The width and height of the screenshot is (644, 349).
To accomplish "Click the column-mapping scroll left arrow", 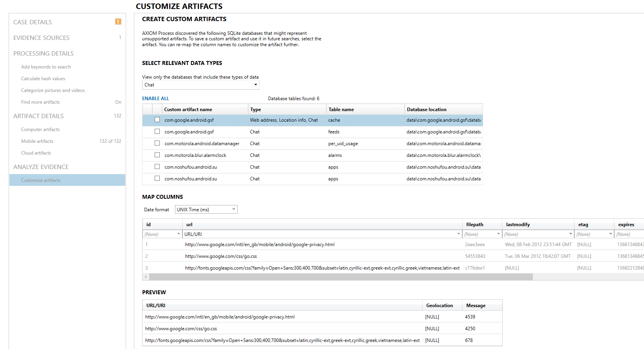I will pyautogui.click(x=146, y=277).
